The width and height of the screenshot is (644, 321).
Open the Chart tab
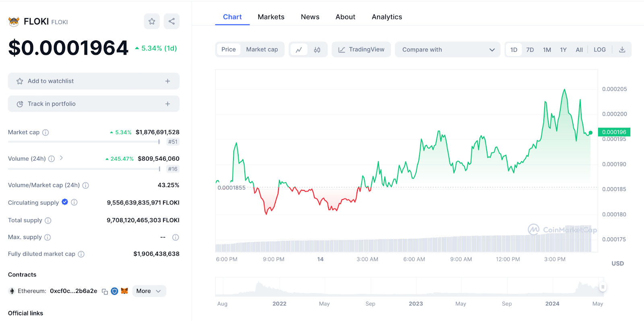(232, 17)
